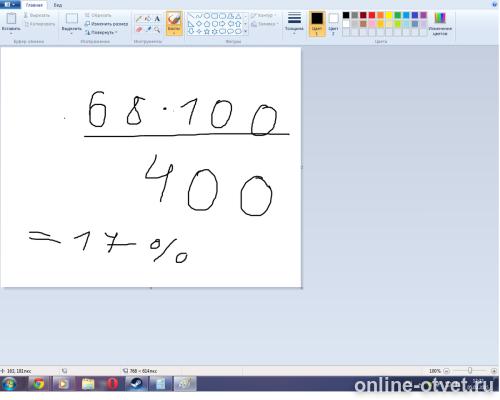Click the Изменить размер button
This screenshot has height=400, width=500.
click(106, 24)
